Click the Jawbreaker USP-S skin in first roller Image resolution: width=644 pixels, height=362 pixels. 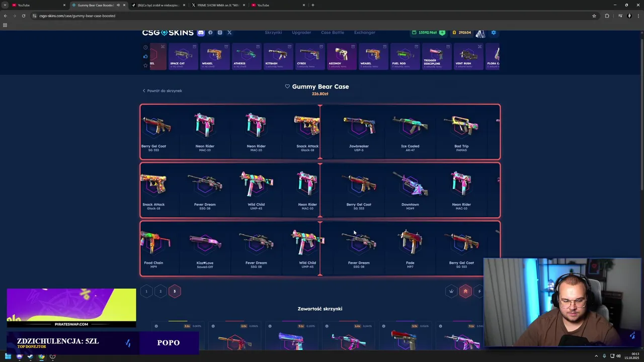[359, 132]
